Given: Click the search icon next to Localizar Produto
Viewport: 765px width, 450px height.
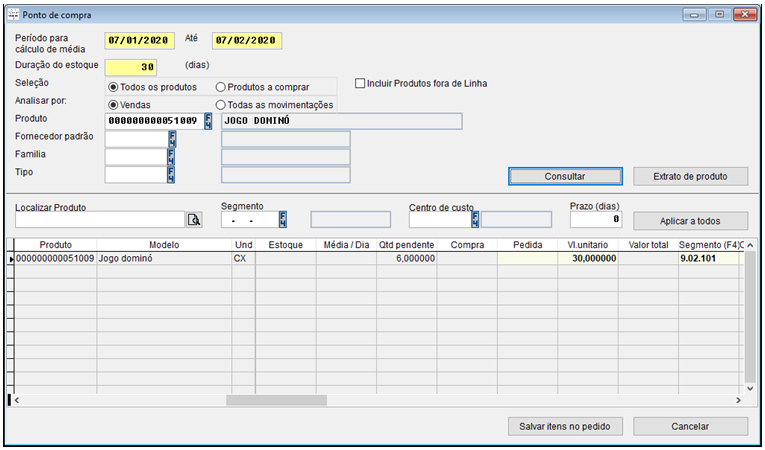Looking at the screenshot, I should pos(194,219).
